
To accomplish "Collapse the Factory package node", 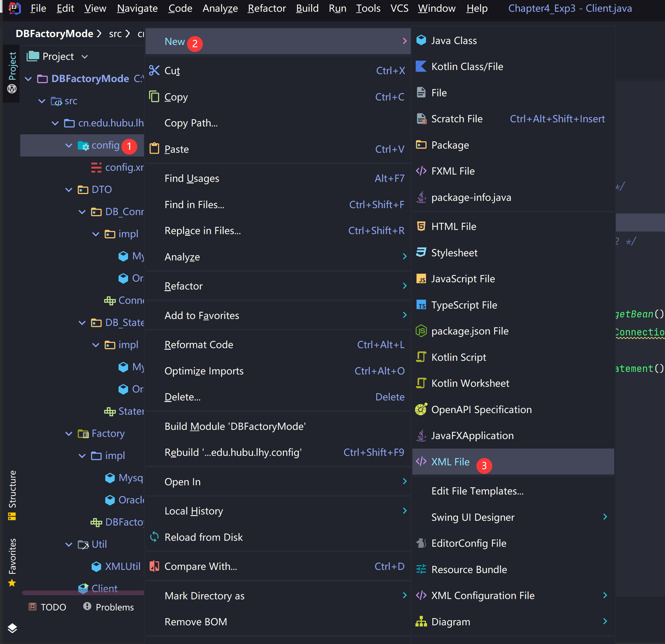I will [69, 433].
